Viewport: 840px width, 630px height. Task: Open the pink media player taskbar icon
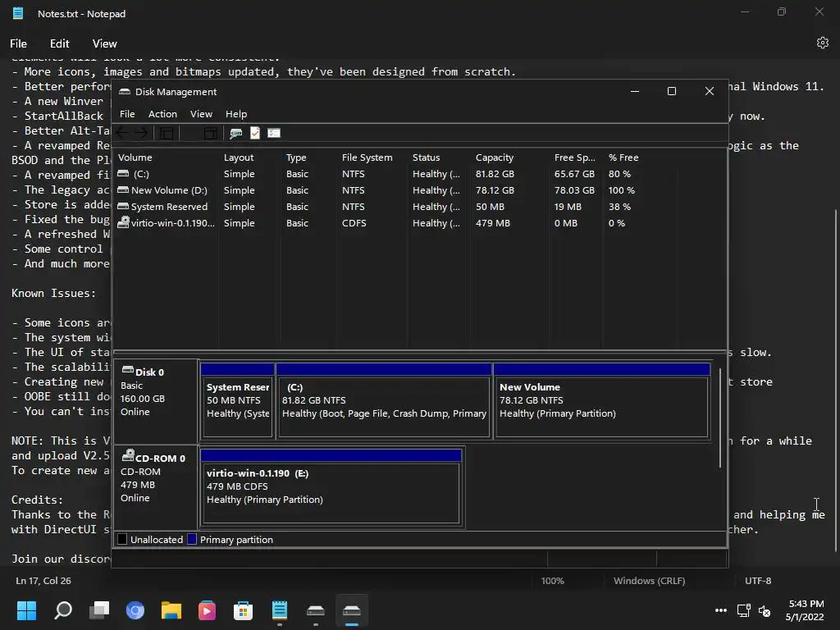(207, 610)
